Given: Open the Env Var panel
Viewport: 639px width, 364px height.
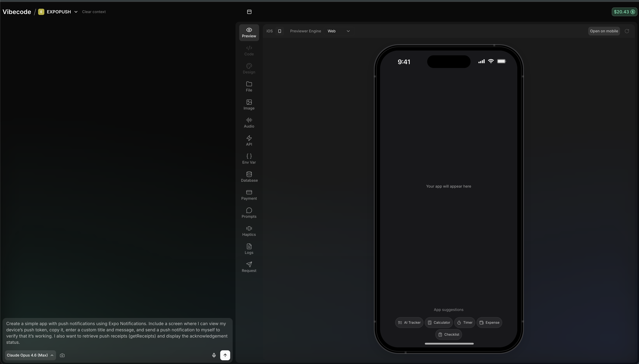Looking at the screenshot, I should 249,159.
